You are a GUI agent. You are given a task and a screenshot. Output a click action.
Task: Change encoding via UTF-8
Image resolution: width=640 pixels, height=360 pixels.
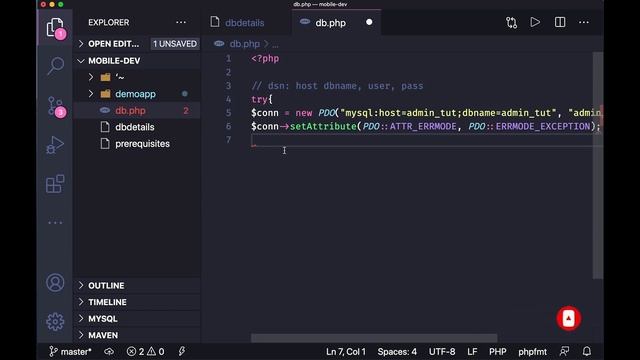click(442, 351)
